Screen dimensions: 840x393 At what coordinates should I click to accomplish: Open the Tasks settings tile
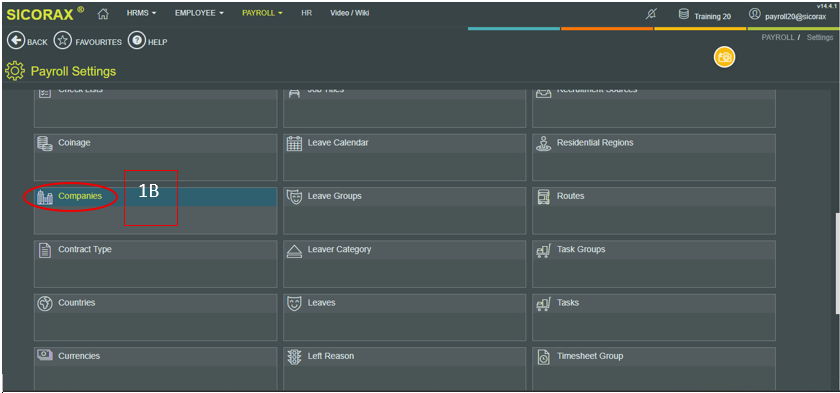(x=654, y=318)
